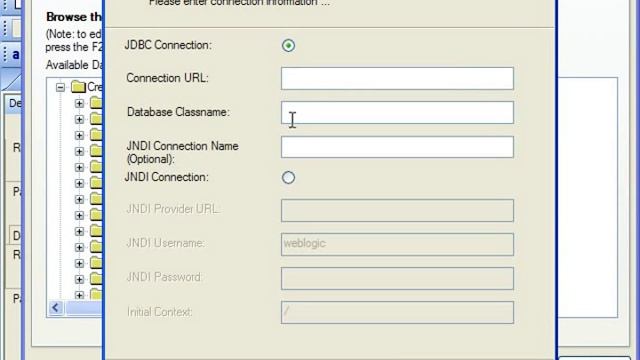Click the tree's horizontal scrollbar track

point(84,308)
